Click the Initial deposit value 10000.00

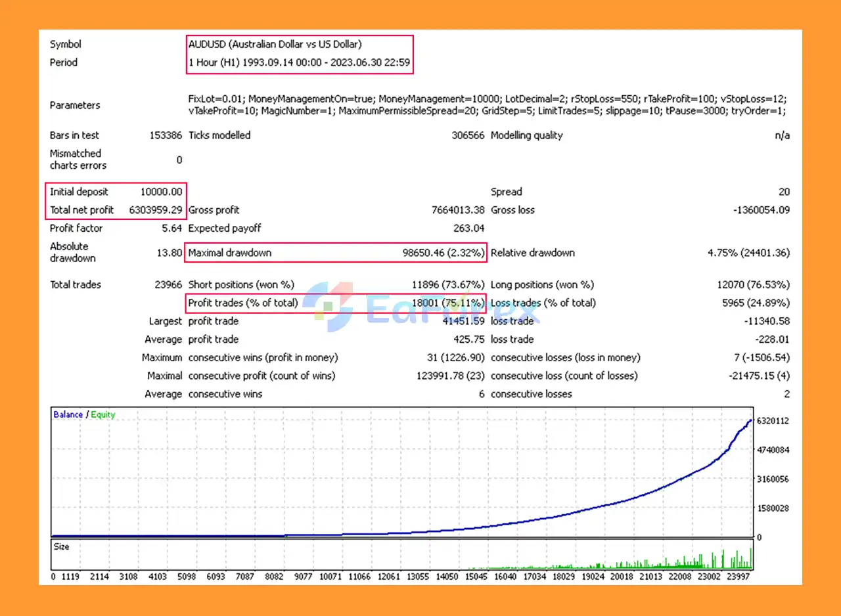pyautogui.click(x=161, y=192)
